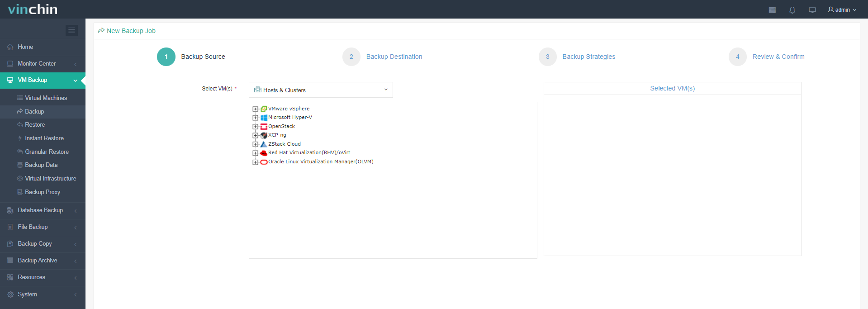Click the Home house icon
The height and width of the screenshot is (309, 868).
10,47
